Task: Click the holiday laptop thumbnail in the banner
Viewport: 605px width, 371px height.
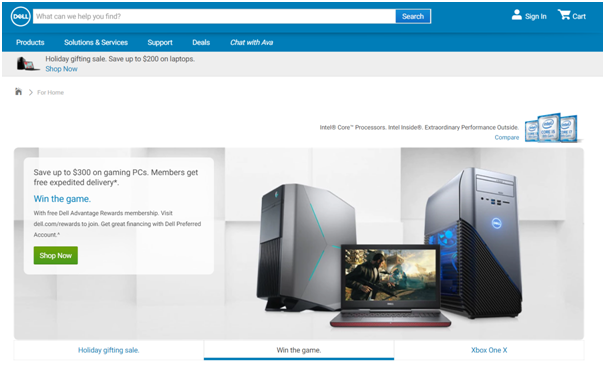Action: tap(27, 64)
